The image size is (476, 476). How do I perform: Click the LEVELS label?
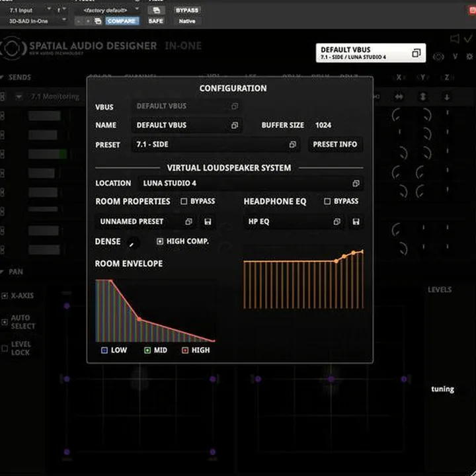(x=440, y=290)
